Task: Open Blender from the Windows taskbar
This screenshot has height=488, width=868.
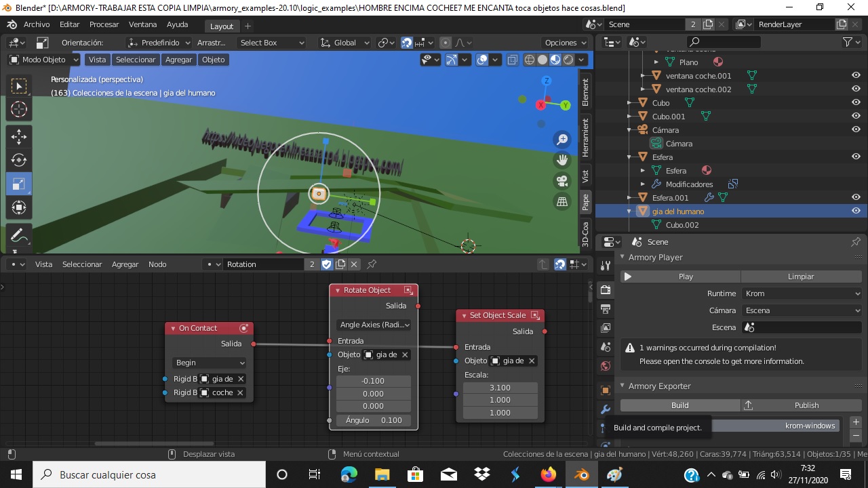Action: [x=582, y=474]
